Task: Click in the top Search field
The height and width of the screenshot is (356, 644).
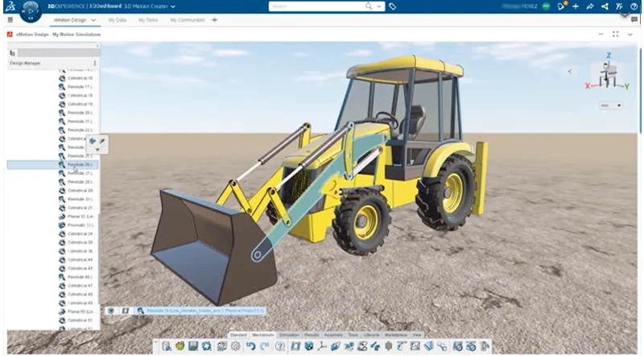Action: (322, 6)
